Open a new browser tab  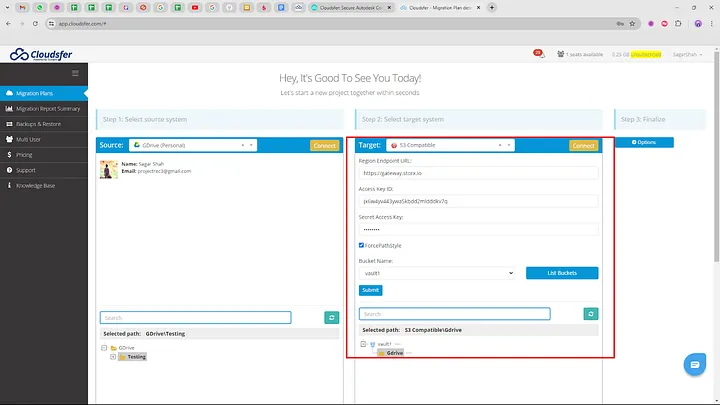click(x=492, y=8)
